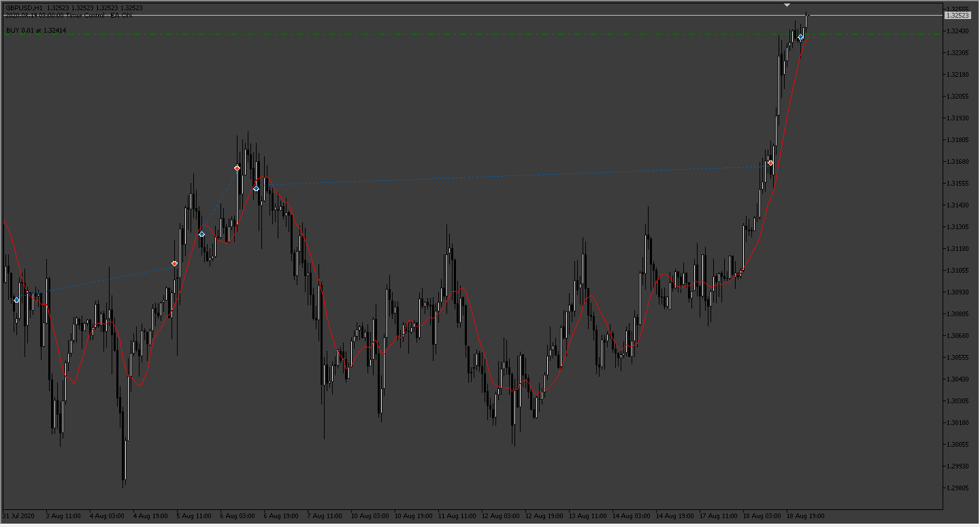Viewport: 980px width, 527px height.
Task: Click the '18 Aug 19:00' time label
Action: click(x=806, y=516)
